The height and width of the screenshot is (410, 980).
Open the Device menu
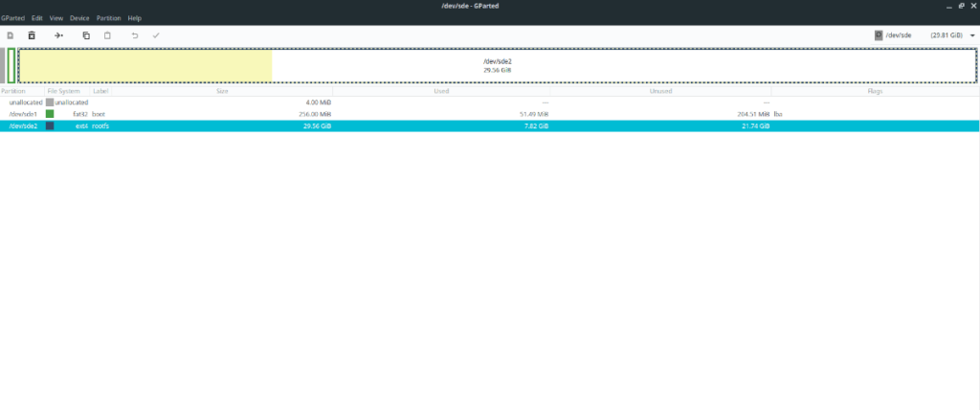coord(79,18)
